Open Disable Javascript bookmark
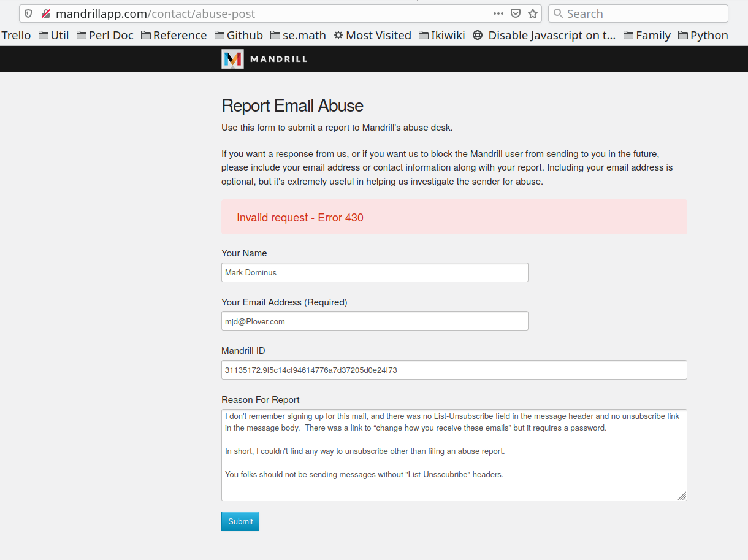The width and height of the screenshot is (748, 560). (x=544, y=35)
